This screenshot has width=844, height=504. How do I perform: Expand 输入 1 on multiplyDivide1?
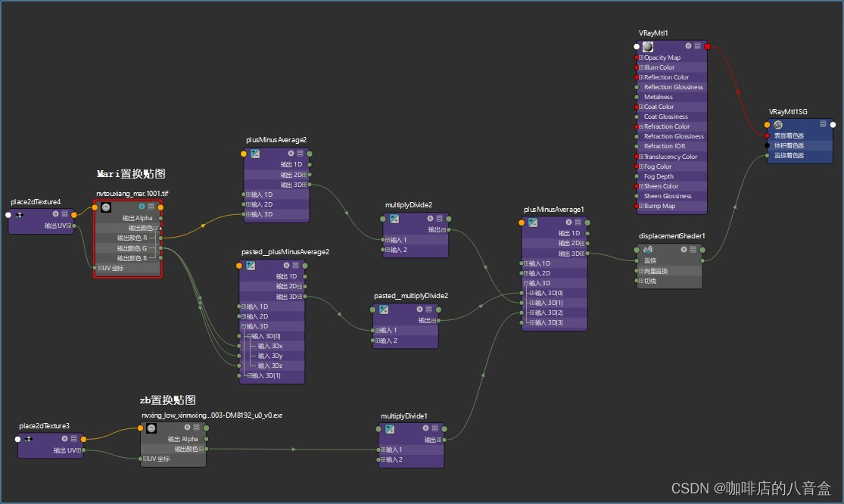click(x=382, y=450)
